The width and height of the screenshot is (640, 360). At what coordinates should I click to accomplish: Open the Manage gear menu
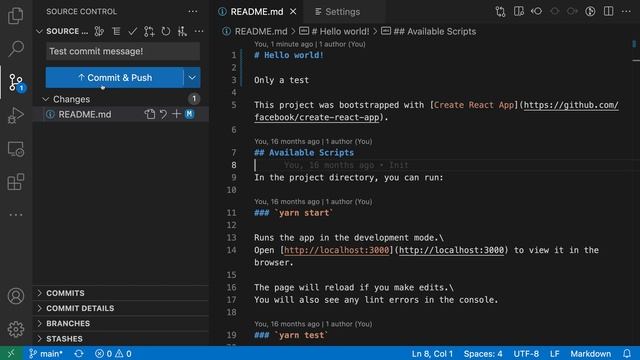click(x=16, y=329)
